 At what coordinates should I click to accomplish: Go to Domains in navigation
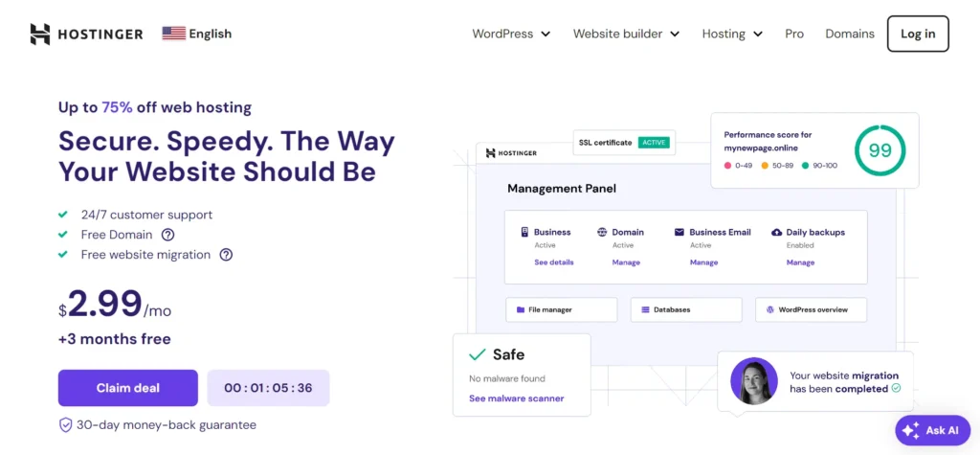point(850,34)
